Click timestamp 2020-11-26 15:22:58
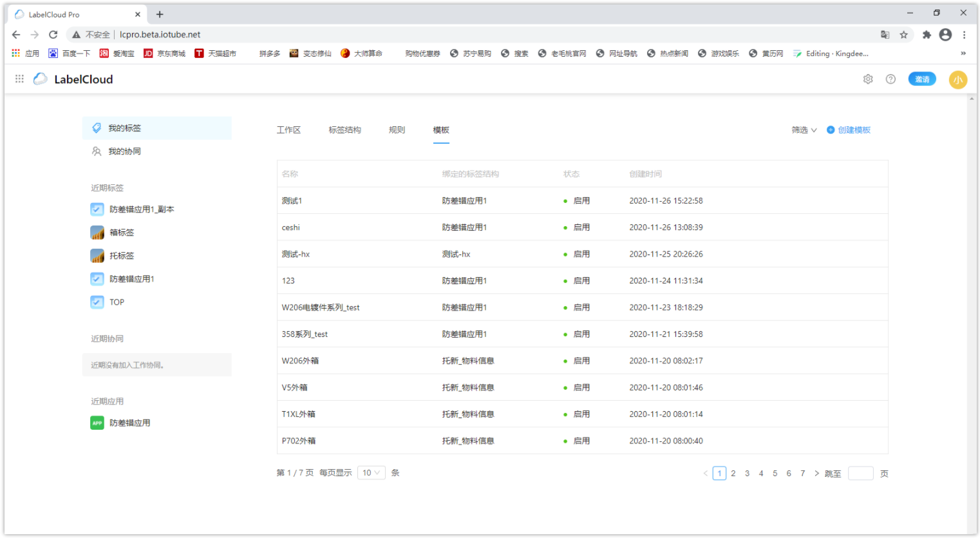This screenshot has width=980, height=538. [666, 201]
